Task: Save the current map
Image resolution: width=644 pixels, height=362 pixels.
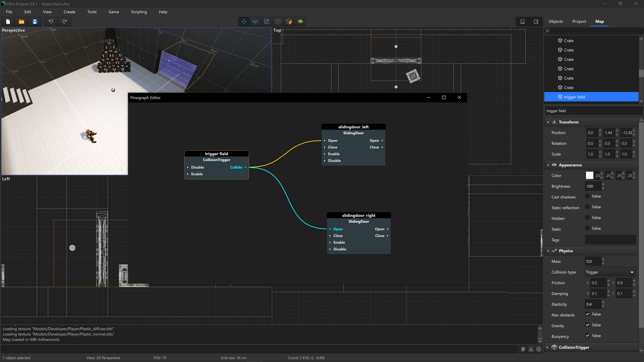Action: point(35,22)
